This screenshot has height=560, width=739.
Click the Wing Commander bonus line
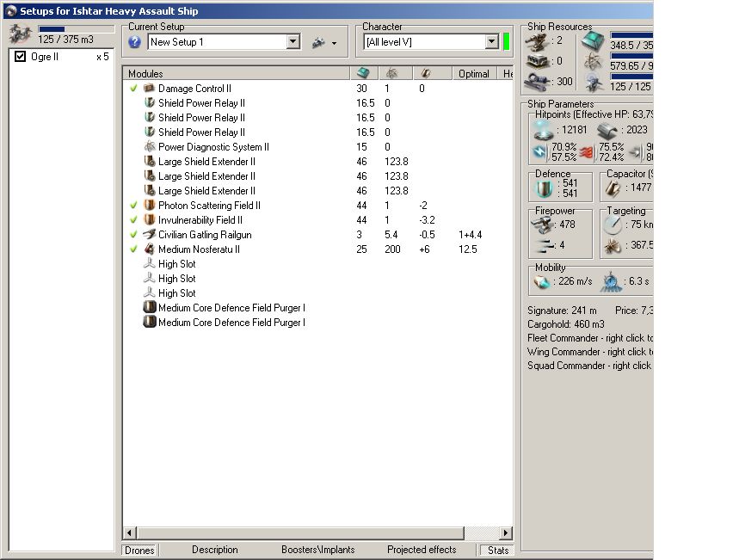590,352
